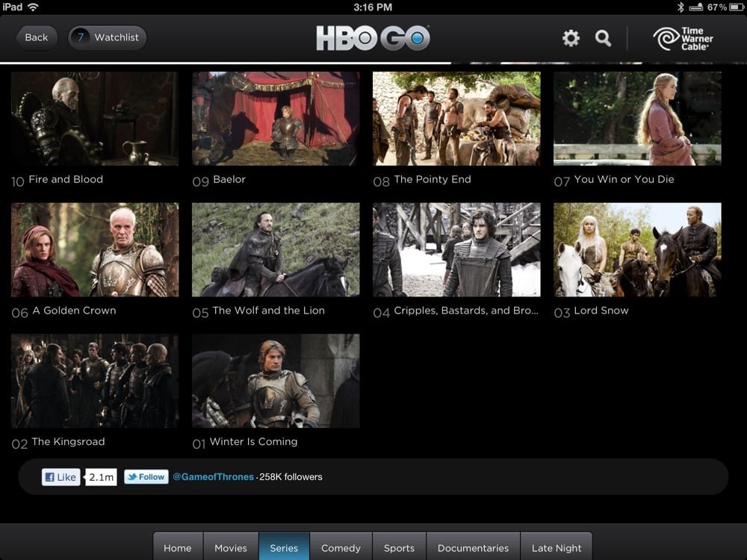Viewport: 747px width, 560px height.
Task: Open episode 05 The Wolf and the Lion thumbnail
Action: click(276, 249)
